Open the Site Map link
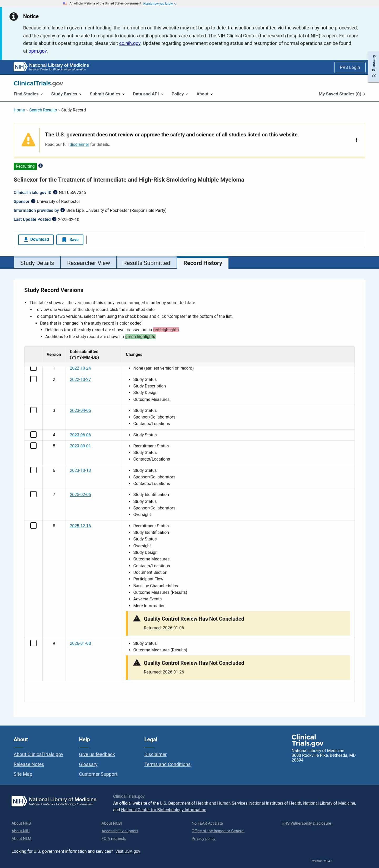Screen dimensions: 379x868 click(x=23, y=774)
